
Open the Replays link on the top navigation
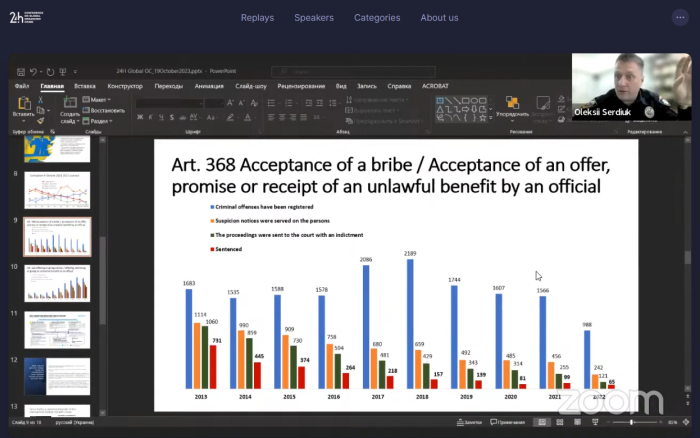point(257,18)
